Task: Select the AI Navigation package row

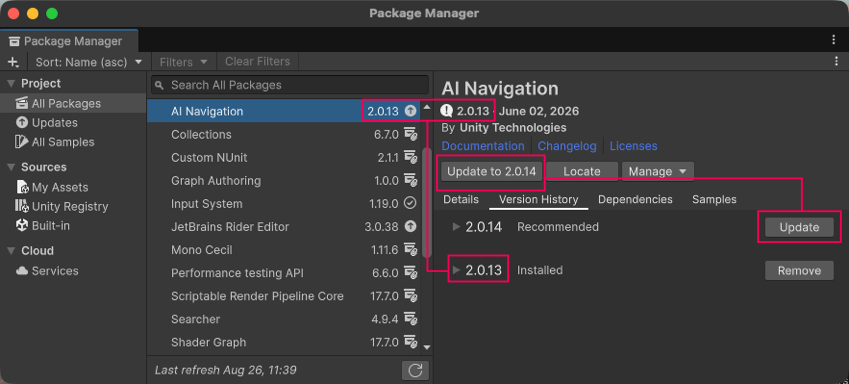Action: click(283, 111)
